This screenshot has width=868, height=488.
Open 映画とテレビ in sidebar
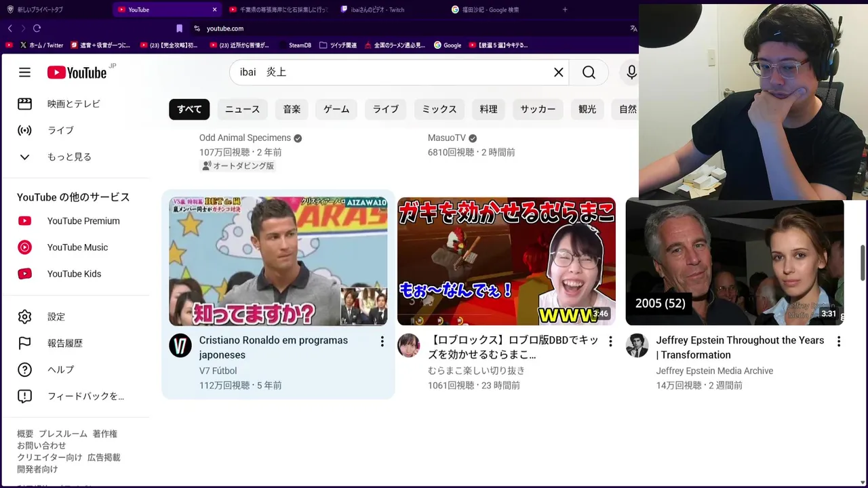(75, 104)
